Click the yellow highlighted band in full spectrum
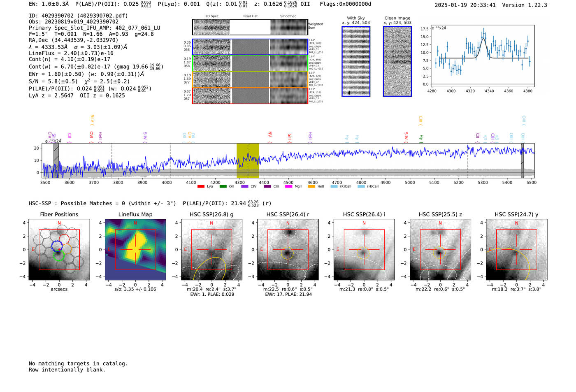This screenshot has width=576, height=392. [x=248, y=160]
